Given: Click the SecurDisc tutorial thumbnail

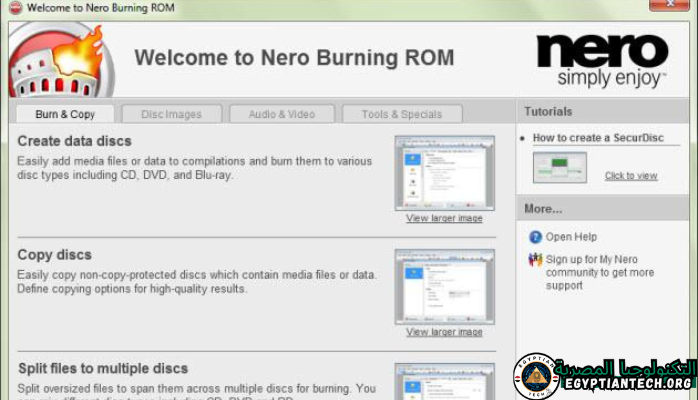Looking at the screenshot, I should (559, 167).
